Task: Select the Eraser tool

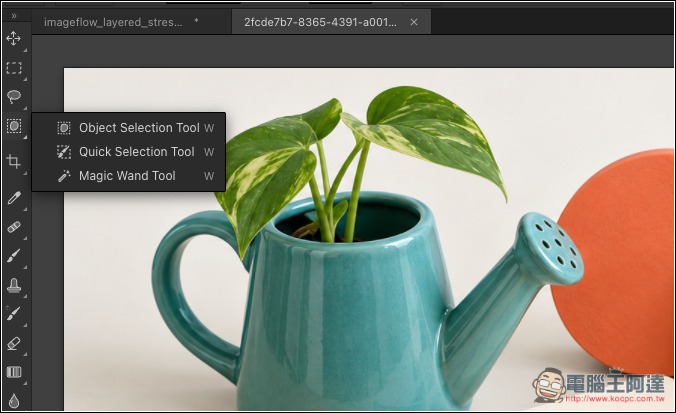Action: click(x=13, y=343)
